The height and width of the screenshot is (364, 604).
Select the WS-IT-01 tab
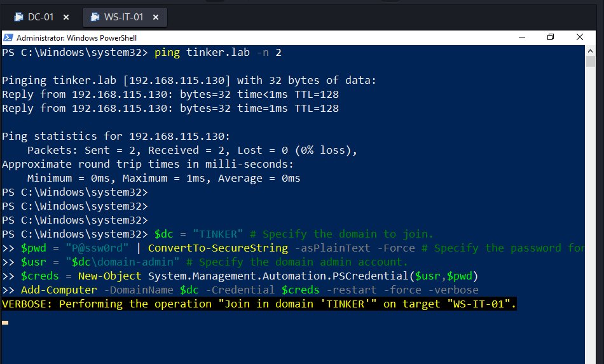coord(123,17)
